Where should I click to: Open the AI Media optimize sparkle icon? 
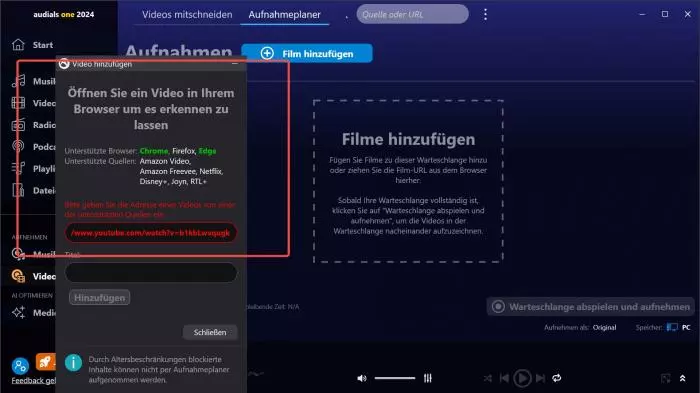18,312
